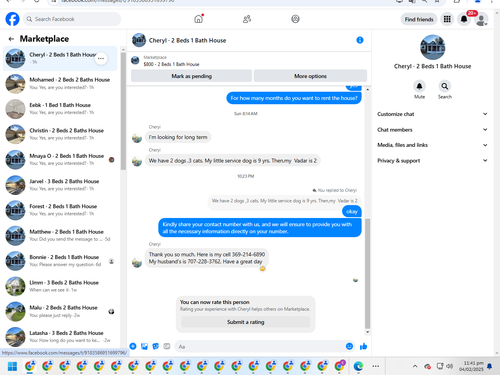Image resolution: width=500 pixels, height=375 pixels.
Task: Open the options menu for Cheryl conversation
Action: (x=101, y=58)
